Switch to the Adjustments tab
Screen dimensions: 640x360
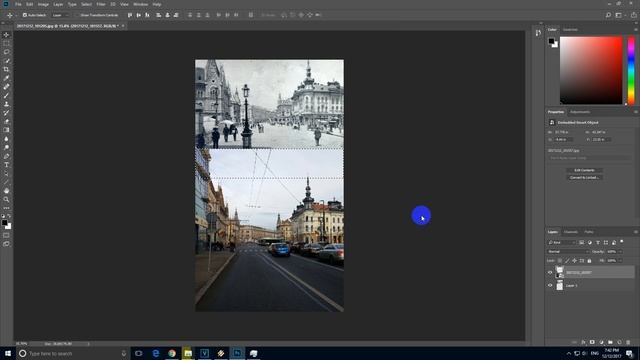pos(580,112)
